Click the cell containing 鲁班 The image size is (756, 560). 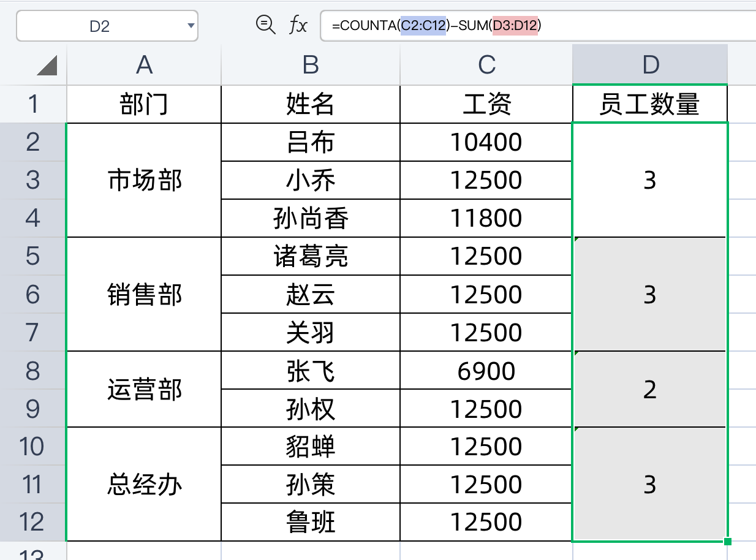click(x=311, y=522)
